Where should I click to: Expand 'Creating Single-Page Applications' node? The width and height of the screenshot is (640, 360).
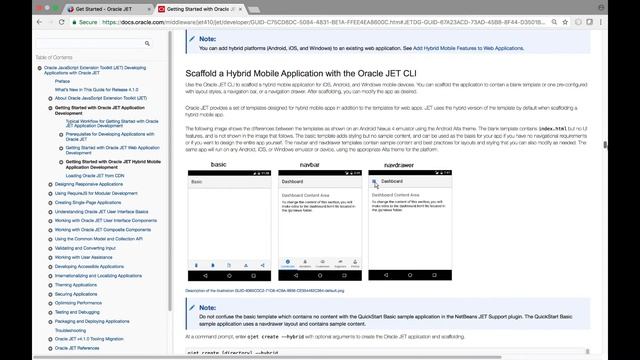click(x=50, y=203)
